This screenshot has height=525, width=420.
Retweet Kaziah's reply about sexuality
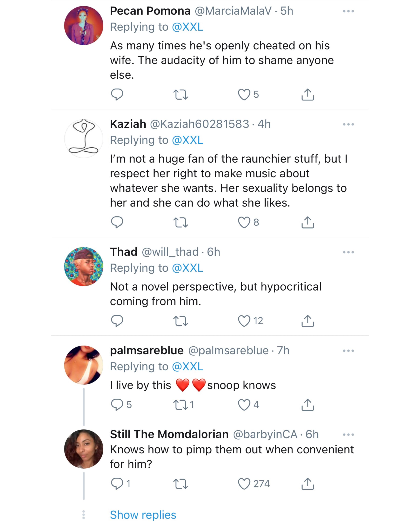180,222
